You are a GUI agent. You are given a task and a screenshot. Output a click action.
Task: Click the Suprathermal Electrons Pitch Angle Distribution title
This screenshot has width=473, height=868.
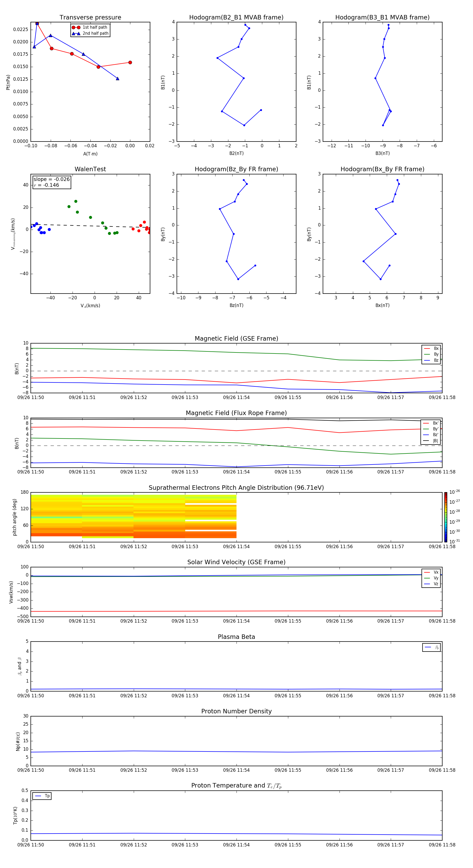(236, 488)
